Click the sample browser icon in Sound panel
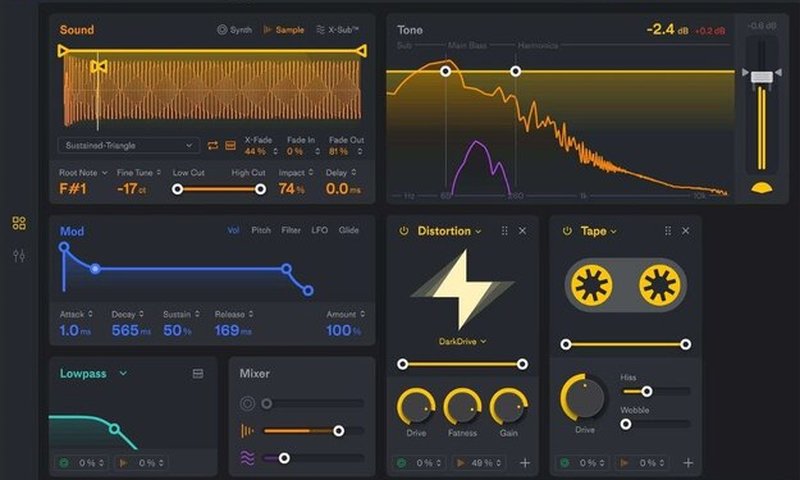This screenshot has height=480, width=800. point(230,146)
